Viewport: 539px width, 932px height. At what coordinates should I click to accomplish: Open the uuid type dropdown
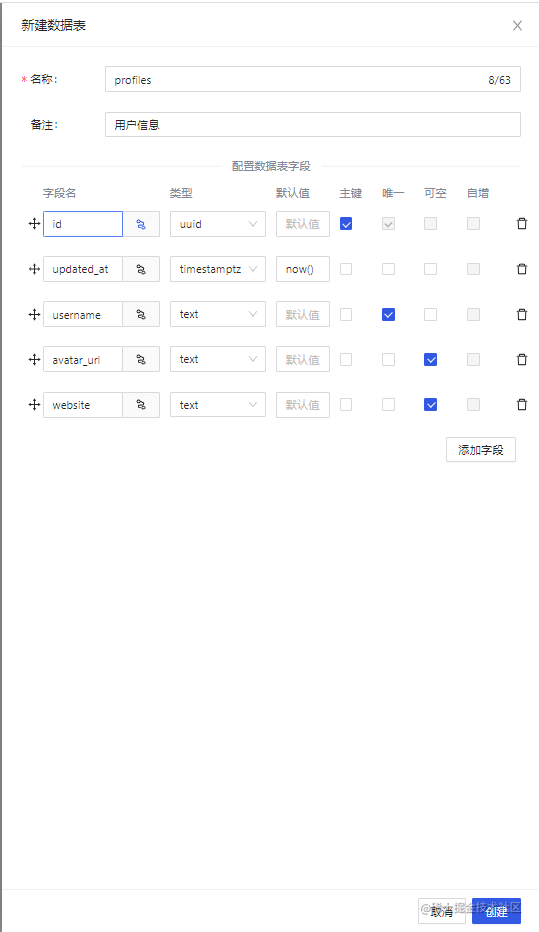point(218,224)
